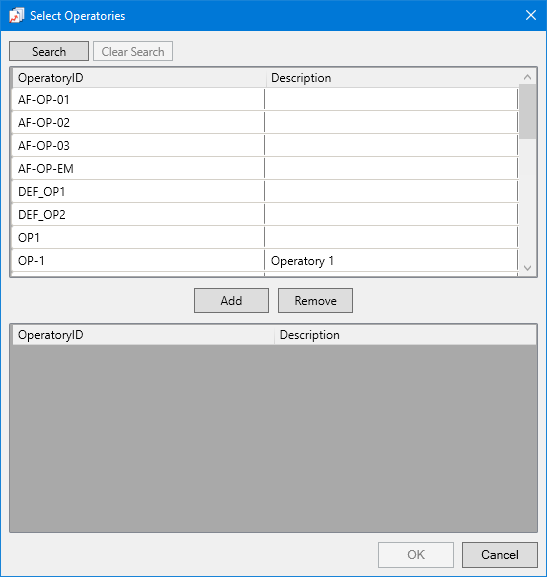Click the scrollbar down arrow

(x=527, y=268)
